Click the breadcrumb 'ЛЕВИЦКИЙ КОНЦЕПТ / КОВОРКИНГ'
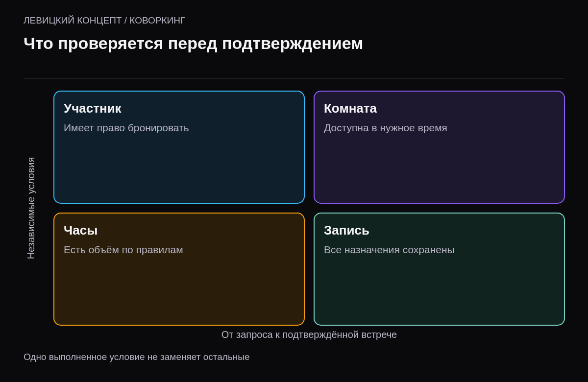The width and height of the screenshot is (588, 382). 104,21
